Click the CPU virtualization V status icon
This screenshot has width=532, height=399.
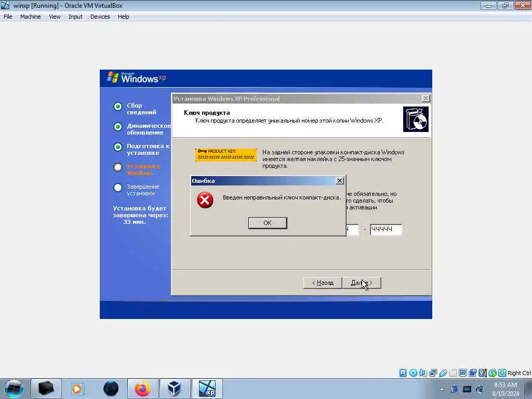click(x=483, y=373)
